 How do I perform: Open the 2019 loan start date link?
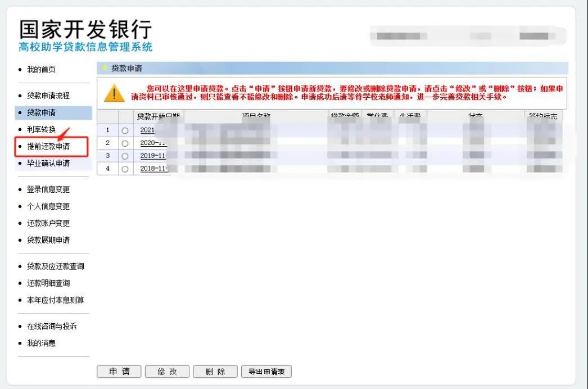tap(153, 156)
